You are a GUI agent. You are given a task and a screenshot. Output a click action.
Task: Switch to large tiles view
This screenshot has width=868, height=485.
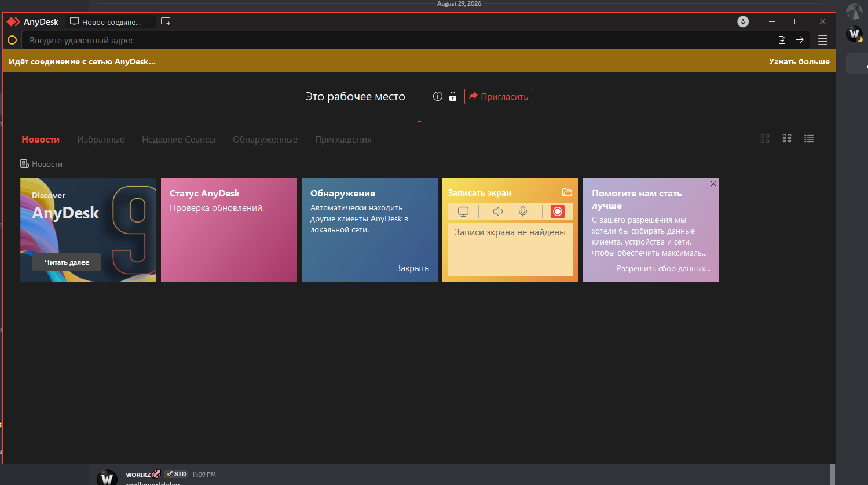click(x=765, y=138)
